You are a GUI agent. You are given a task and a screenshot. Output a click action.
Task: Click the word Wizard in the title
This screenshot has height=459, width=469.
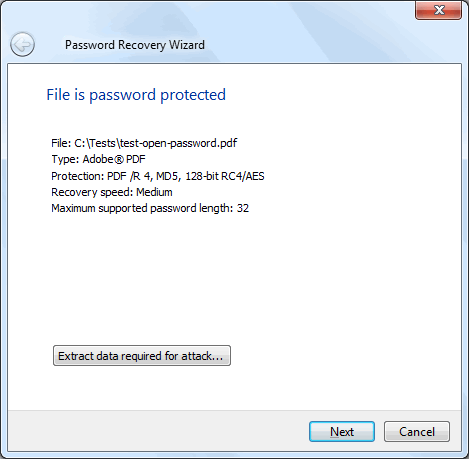[x=187, y=45]
